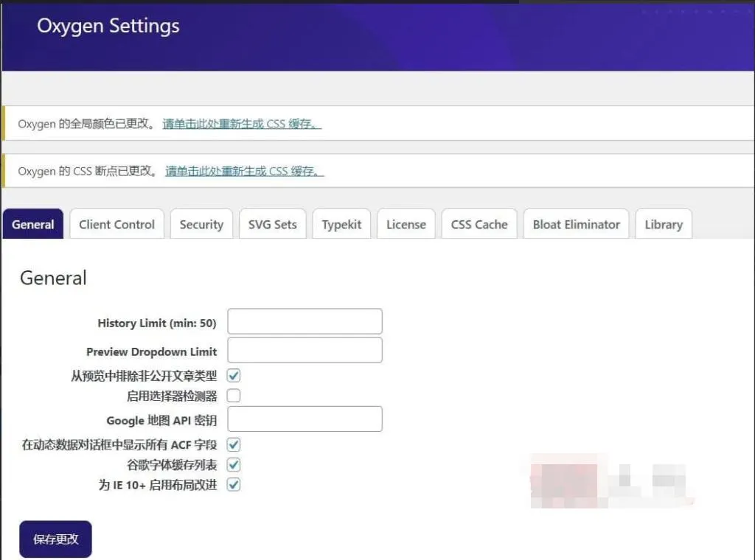
Task: Uncheck 从预览中排除非公开文章类型 checkbox
Action: 234,375
